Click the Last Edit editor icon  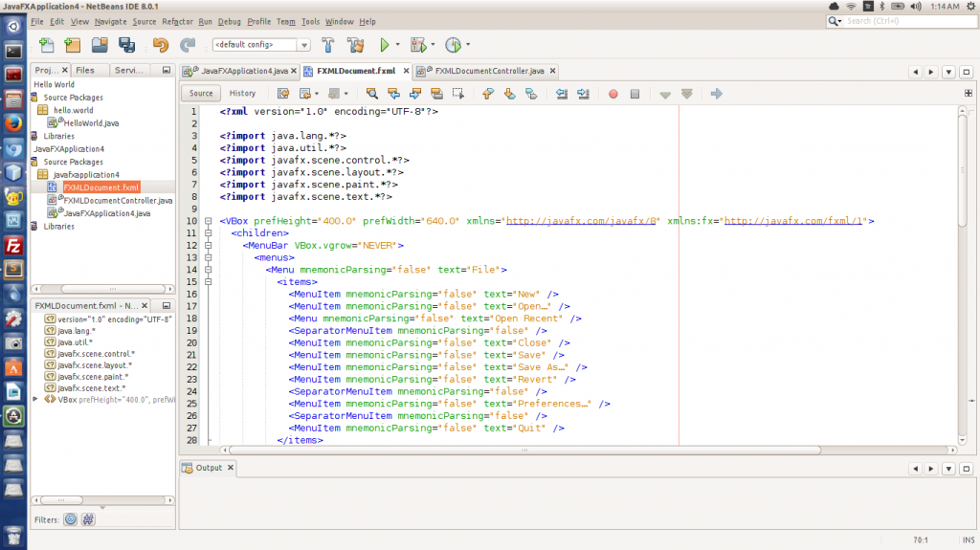283,94
